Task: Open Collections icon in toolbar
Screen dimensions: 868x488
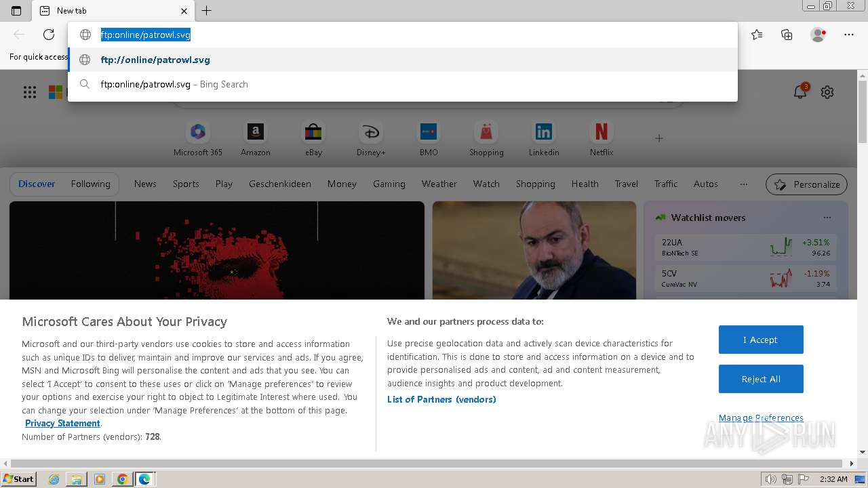Action: click(x=787, y=35)
